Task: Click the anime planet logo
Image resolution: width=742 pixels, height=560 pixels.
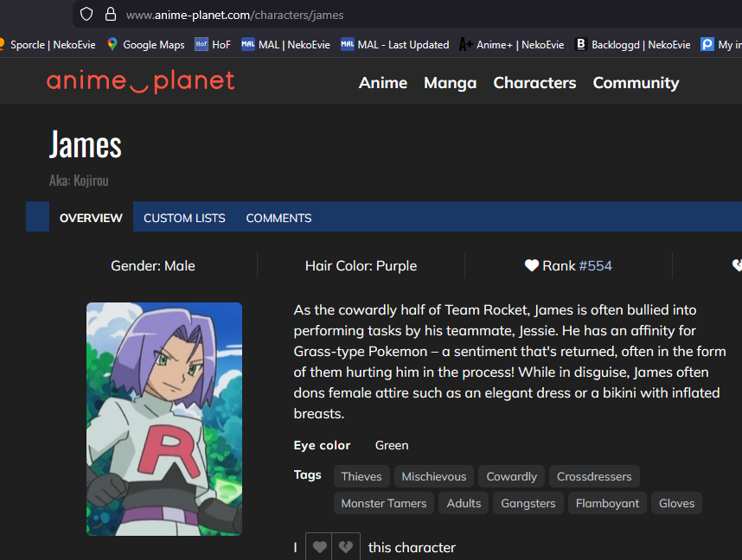Action: click(x=141, y=81)
